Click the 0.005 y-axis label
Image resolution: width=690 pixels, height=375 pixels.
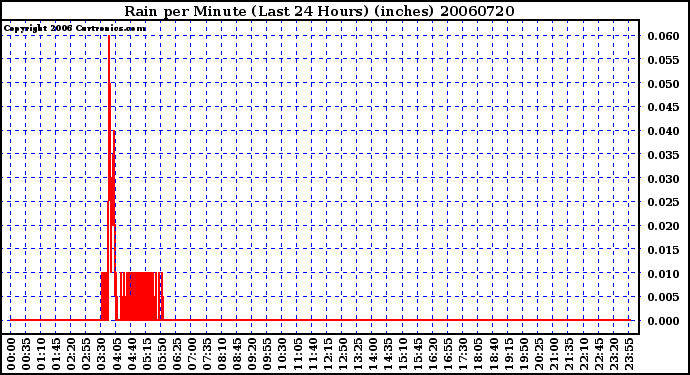click(x=663, y=298)
